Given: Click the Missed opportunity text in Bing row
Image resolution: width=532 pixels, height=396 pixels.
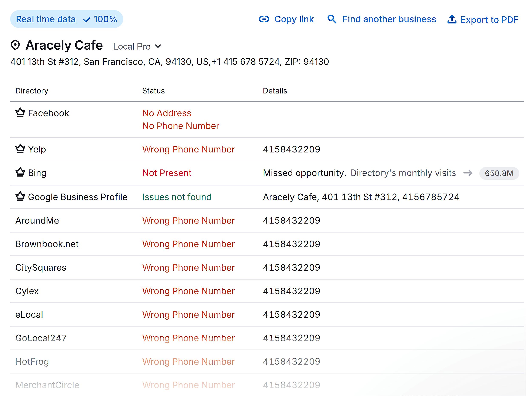Looking at the screenshot, I should [305, 173].
